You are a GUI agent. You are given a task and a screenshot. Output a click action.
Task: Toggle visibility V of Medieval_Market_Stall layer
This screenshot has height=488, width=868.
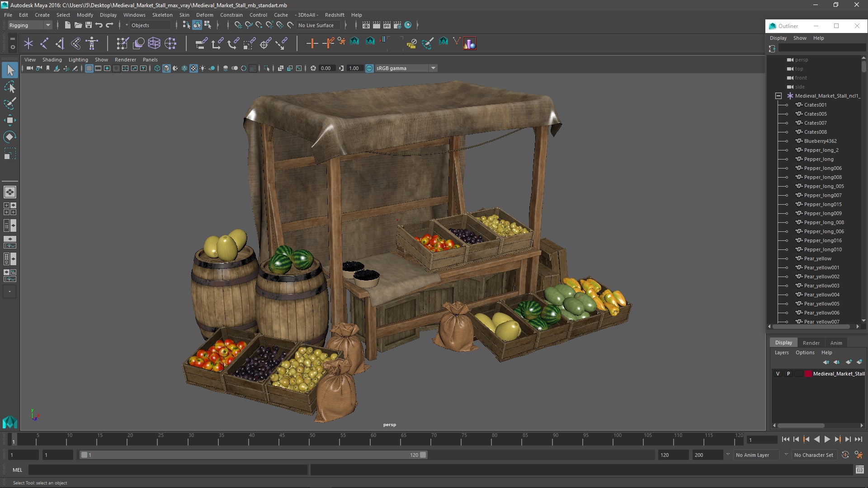(x=778, y=374)
